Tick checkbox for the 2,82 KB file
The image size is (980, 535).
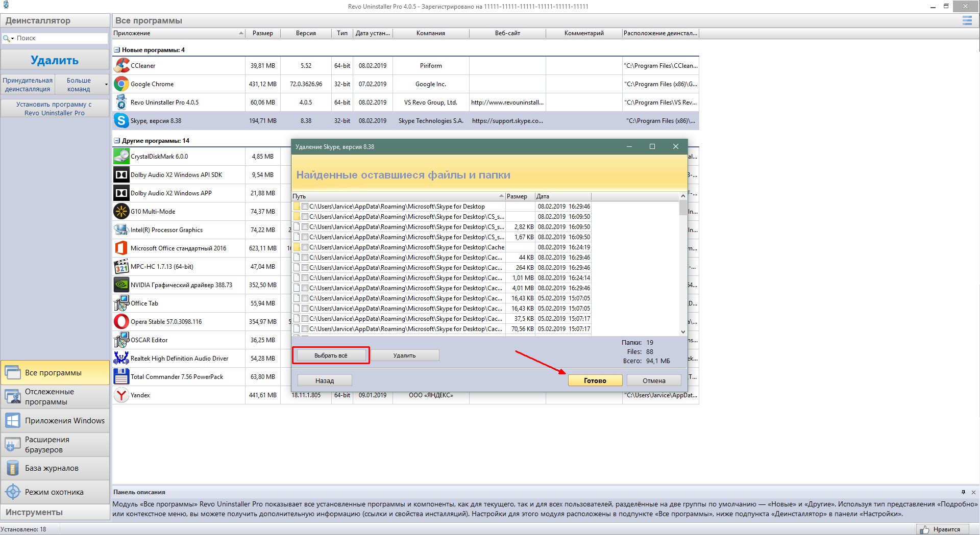[x=305, y=227]
